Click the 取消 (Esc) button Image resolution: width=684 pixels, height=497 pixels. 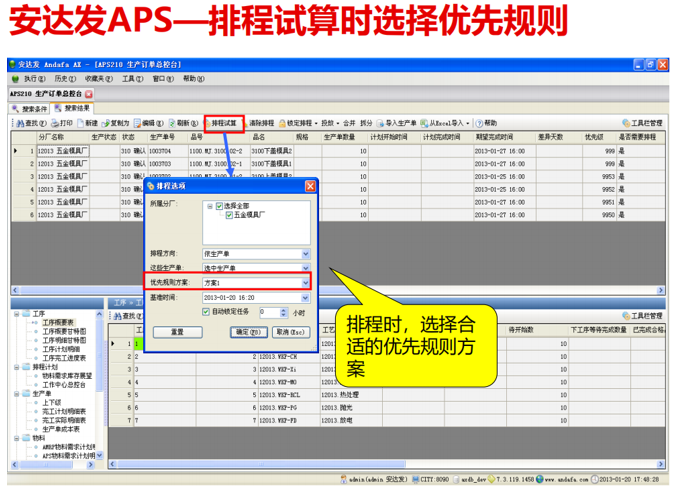tap(291, 332)
